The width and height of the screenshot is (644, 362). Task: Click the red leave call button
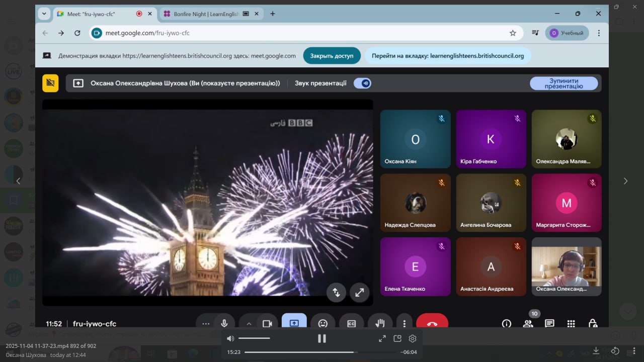(432, 323)
